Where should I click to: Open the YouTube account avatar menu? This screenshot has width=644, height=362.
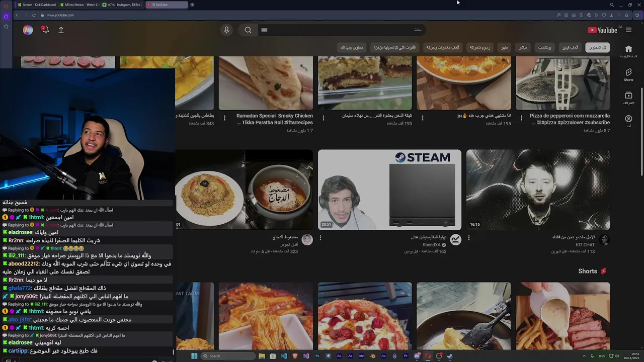pos(28,30)
